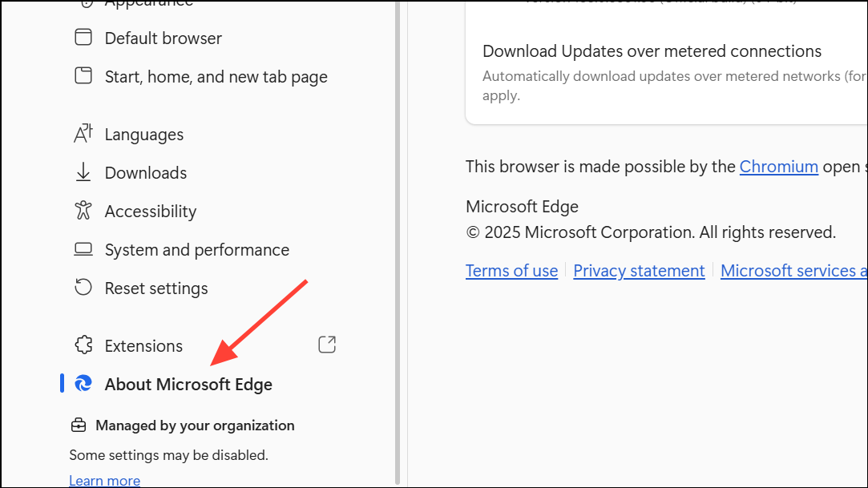Click the System and performance laptop icon
This screenshot has height=488, width=868.
pos(83,249)
